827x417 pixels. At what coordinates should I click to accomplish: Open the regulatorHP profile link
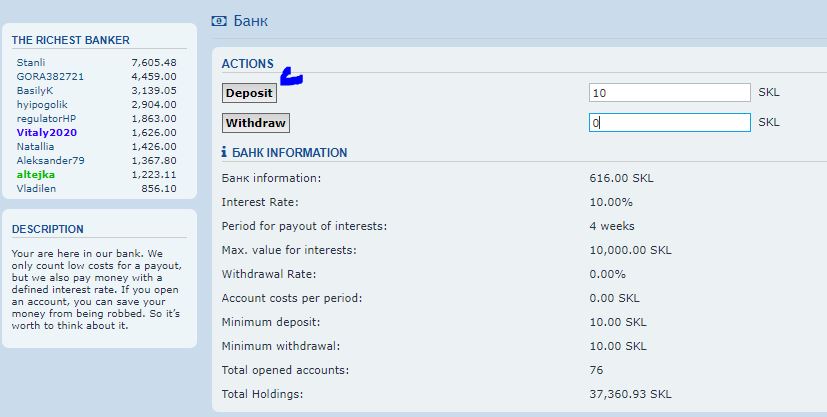point(46,118)
